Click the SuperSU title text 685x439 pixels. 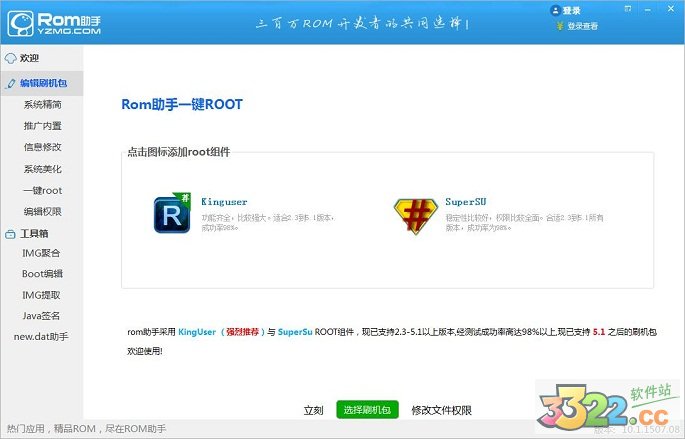click(466, 202)
